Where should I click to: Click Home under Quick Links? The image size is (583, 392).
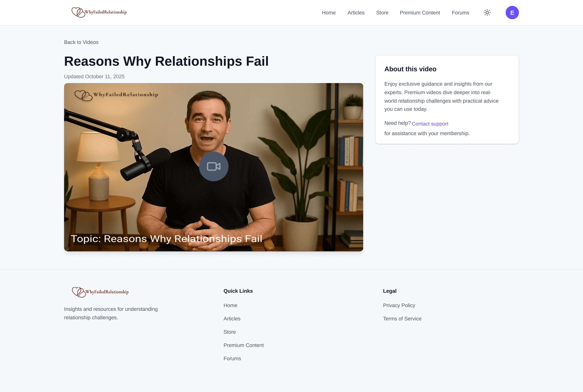(x=230, y=305)
